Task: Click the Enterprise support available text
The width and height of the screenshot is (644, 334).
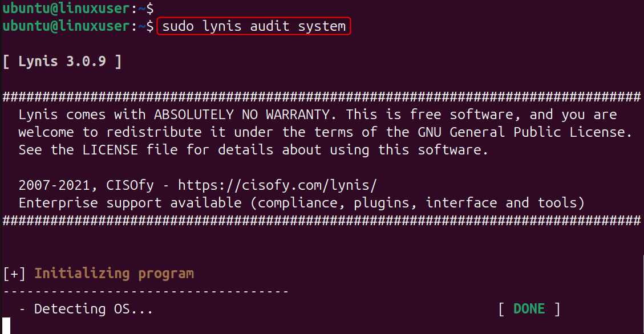Action: pos(134,203)
